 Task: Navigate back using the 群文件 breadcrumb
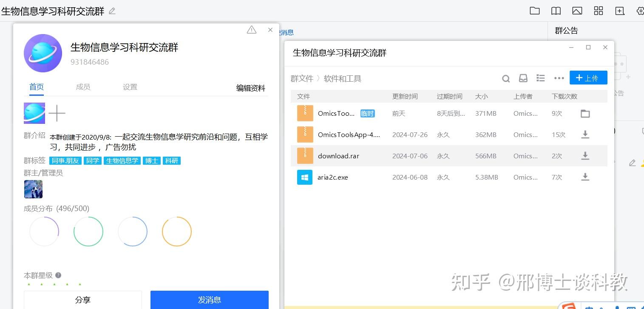[302, 78]
